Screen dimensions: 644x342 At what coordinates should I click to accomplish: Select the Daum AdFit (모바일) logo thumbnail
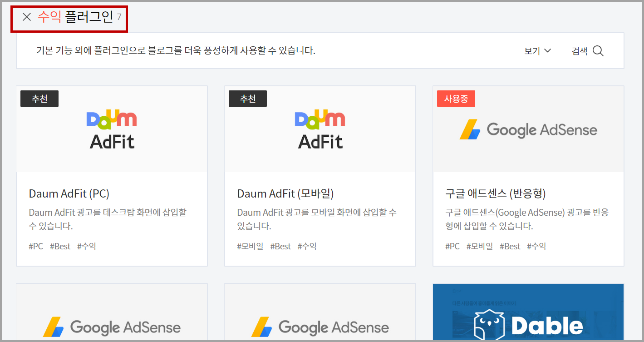(x=320, y=129)
